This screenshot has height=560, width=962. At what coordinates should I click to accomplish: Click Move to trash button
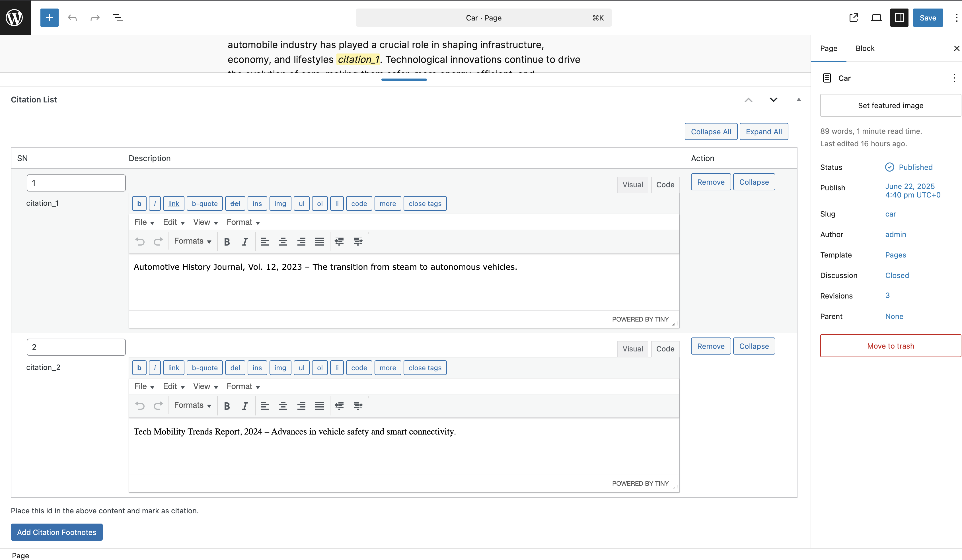pos(890,346)
